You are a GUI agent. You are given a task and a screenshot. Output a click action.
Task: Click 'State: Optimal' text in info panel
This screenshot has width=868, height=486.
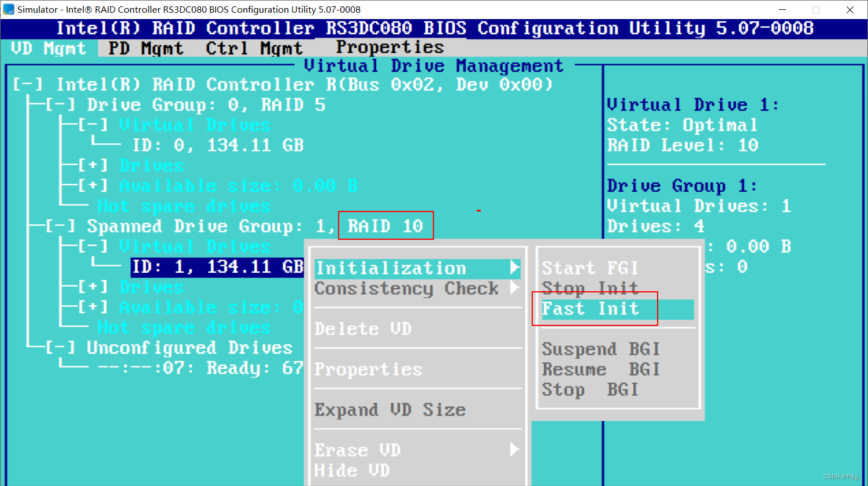tap(682, 125)
